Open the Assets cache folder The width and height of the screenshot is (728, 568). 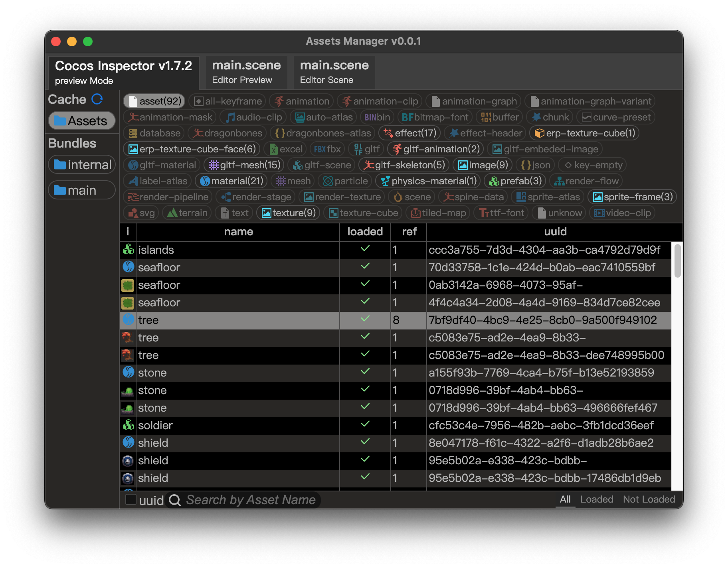click(82, 121)
